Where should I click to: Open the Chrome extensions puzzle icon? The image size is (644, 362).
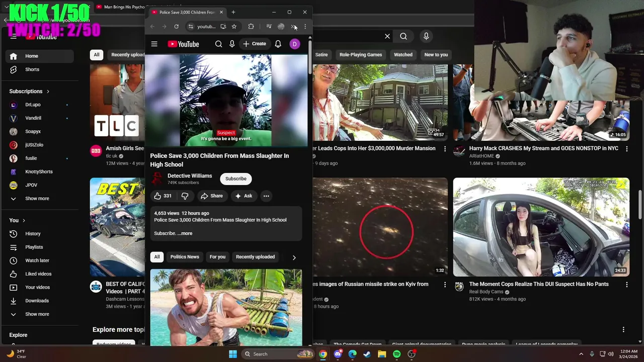(x=251, y=27)
